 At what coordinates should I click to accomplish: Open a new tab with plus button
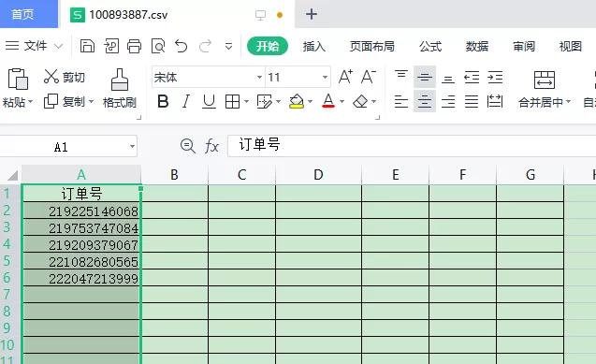(312, 14)
